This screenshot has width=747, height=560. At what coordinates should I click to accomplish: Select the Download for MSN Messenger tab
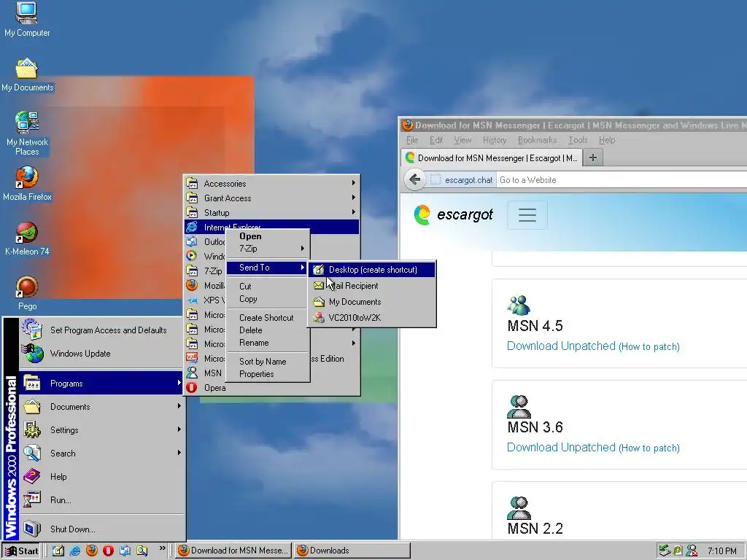[x=492, y=157]
